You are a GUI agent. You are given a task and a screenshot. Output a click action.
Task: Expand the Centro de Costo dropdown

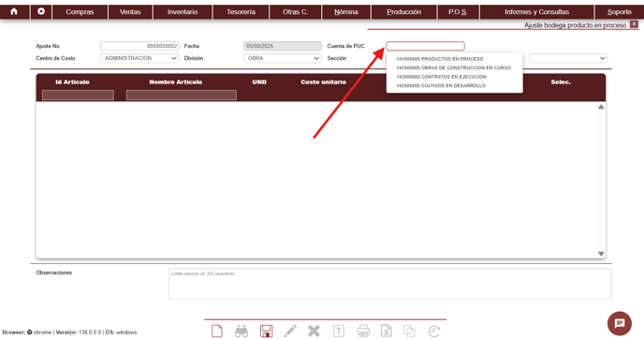[139, 58]
